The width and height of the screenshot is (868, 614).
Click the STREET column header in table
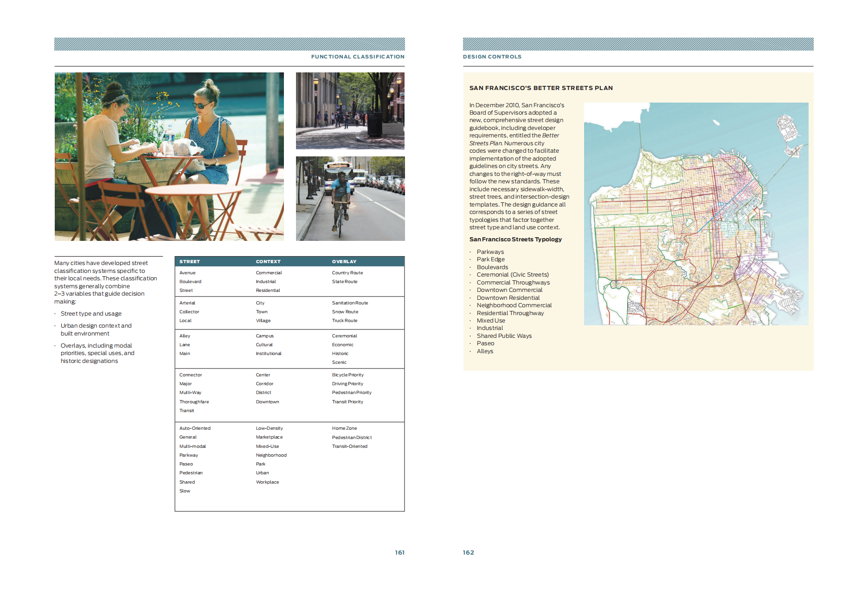[189, 262]
